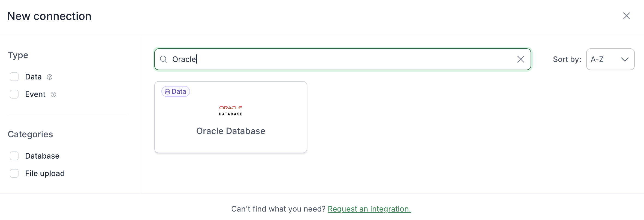Viewport: 644px width, 220px height.
Task: Enable the Event type checkbox
Action: tap(14, 94)
